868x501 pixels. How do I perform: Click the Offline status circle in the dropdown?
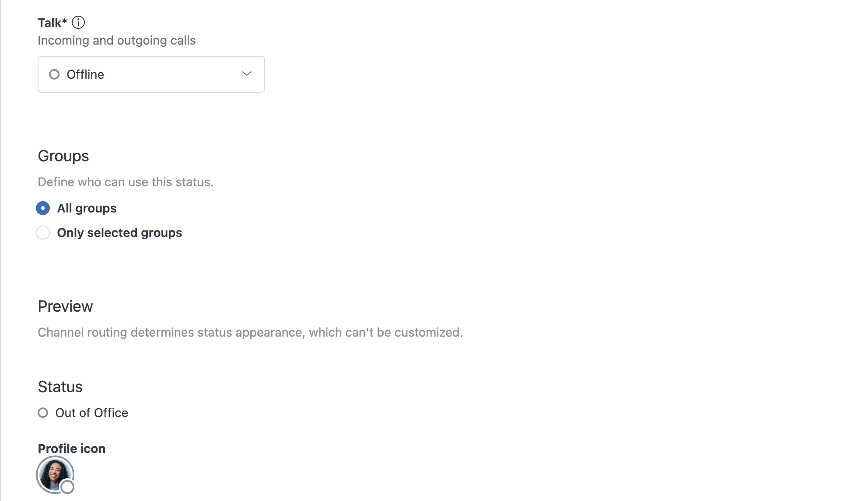click(54, 74)
